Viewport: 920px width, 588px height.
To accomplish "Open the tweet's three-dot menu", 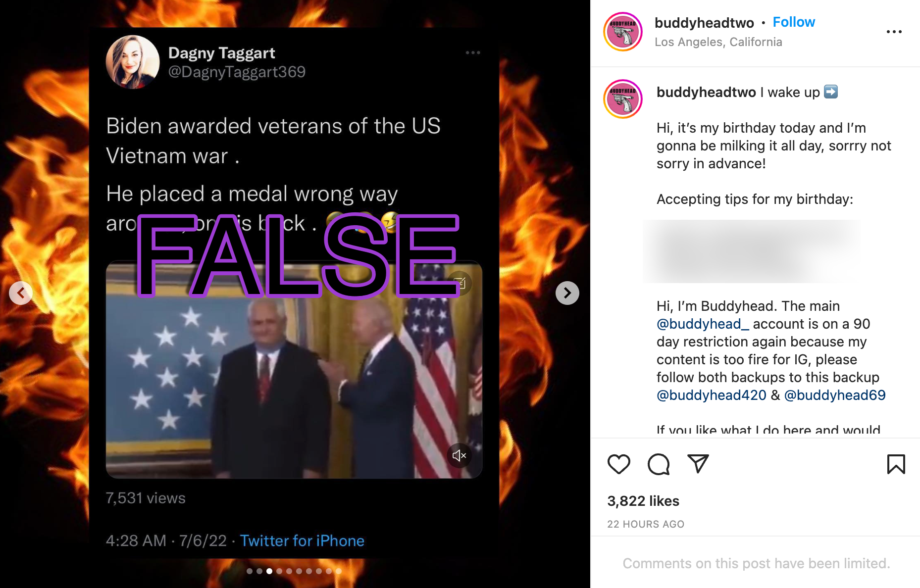I will 473,52.
